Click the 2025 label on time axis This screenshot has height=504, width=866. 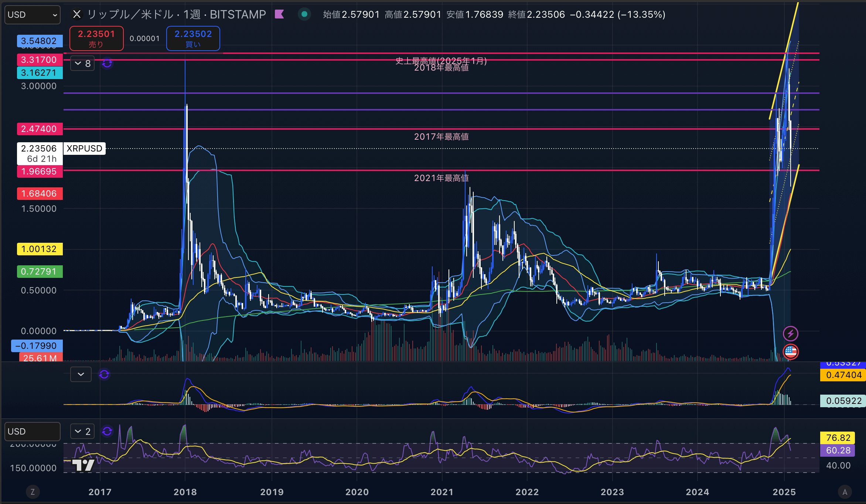[x=784, y=492]
